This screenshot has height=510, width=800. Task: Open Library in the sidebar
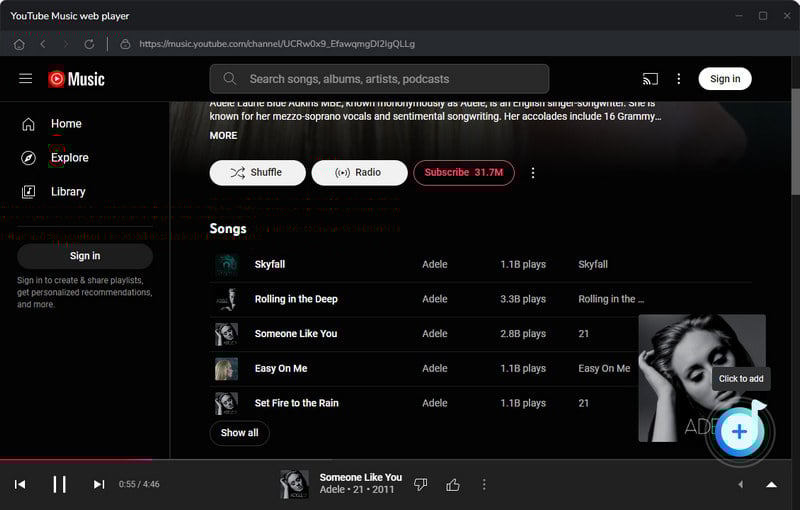tap(68, 192)
